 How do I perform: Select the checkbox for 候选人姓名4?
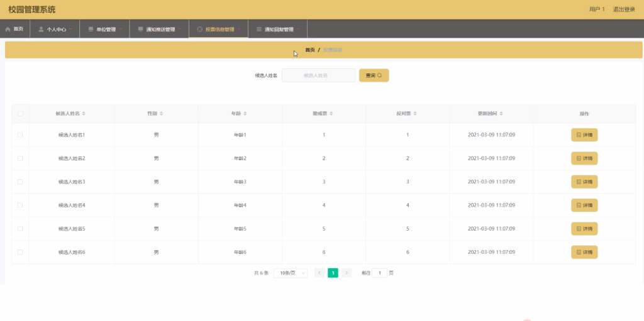[x=20, y=205]
